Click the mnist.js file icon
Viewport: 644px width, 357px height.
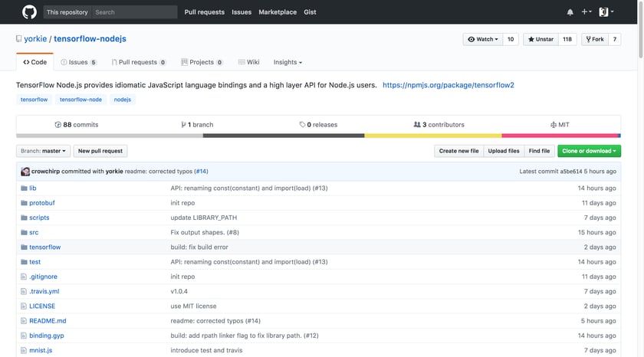tap(24, 351)
